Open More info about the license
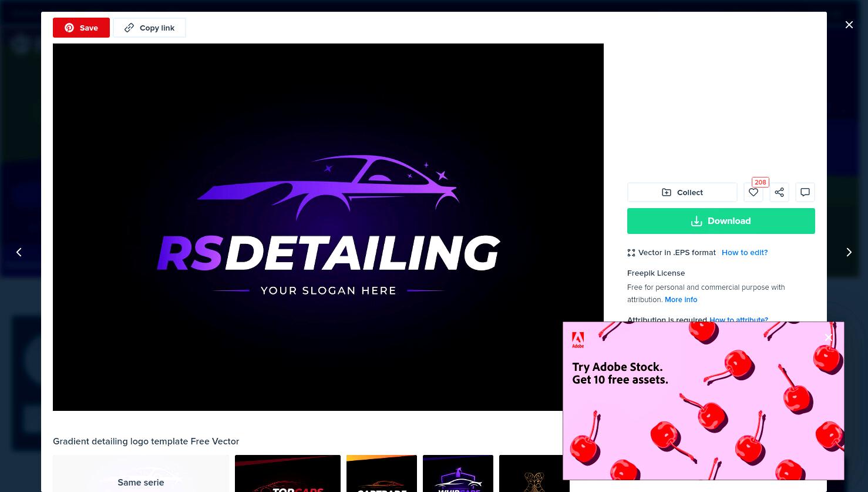The width and height of the screenshot is (868, 492). (x=681, y=299)
